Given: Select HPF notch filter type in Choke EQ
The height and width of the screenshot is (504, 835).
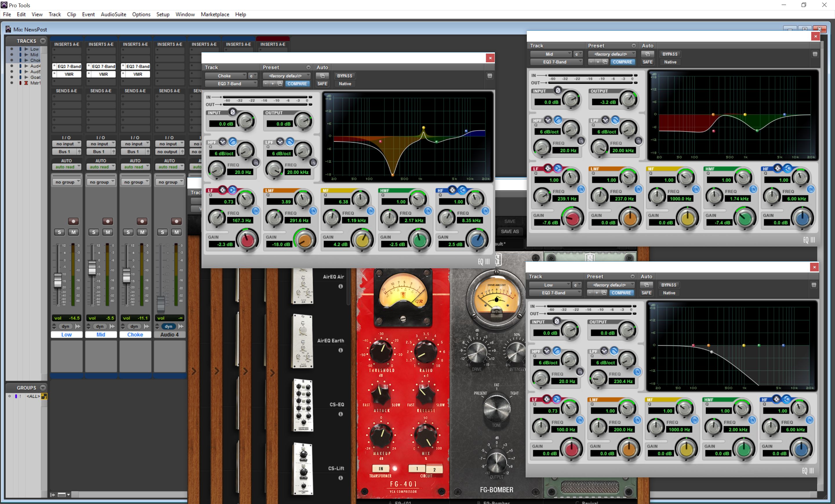Looking at the screenshot, I should 222,141.
